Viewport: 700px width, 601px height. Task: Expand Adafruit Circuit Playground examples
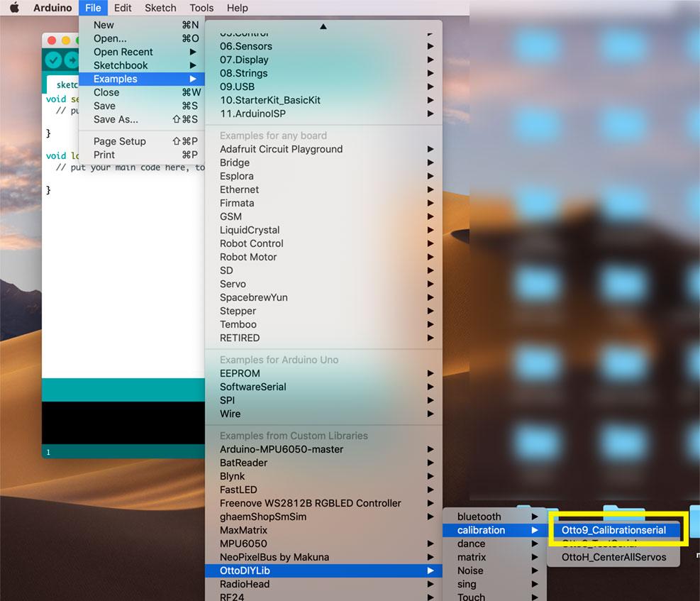(x=323, y=149)
